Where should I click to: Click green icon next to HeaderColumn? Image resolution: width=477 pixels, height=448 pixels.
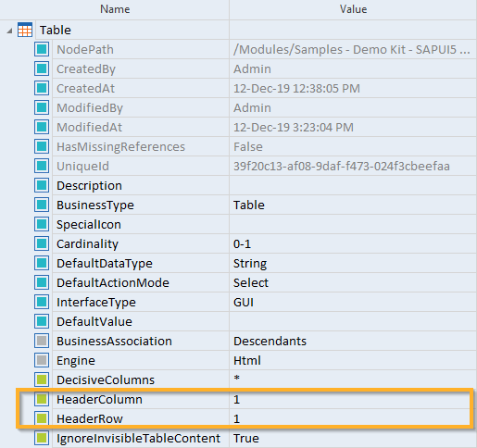[42, 399]
